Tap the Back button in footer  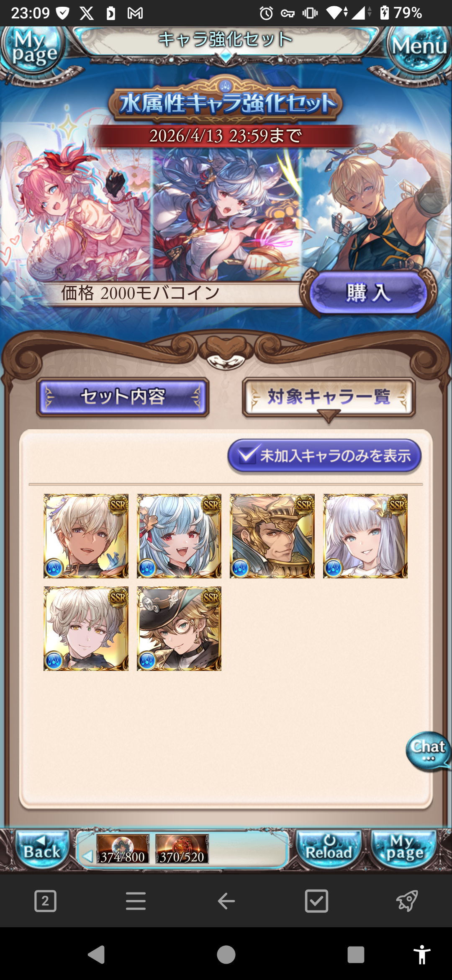42,848
